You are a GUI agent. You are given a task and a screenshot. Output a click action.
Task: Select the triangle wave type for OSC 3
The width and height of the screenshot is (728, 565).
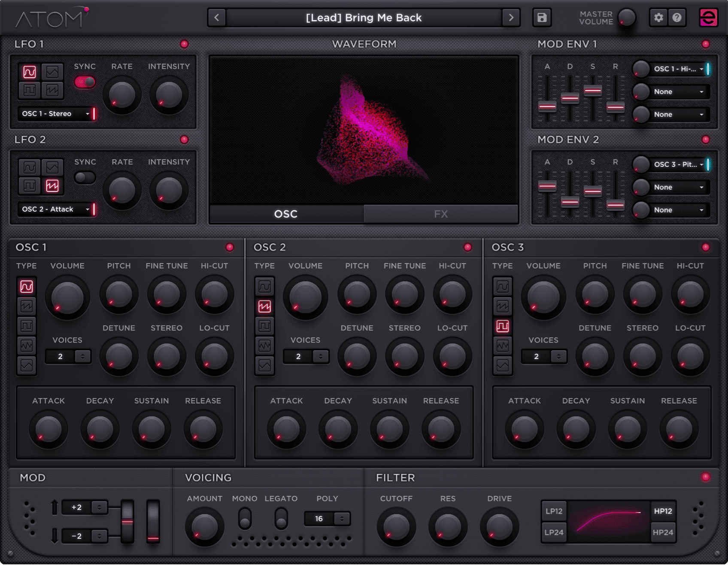pos(502,365)
